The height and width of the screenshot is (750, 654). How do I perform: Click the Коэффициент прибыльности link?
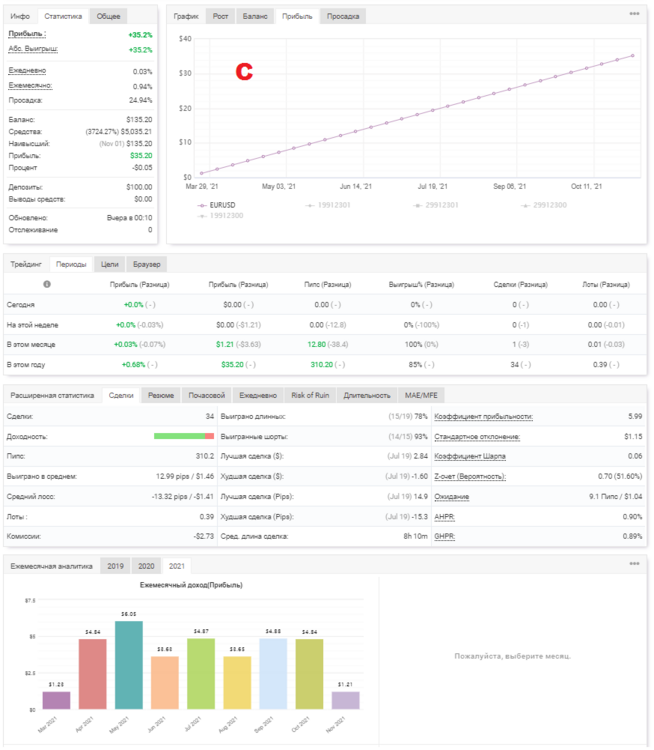point(484,417)
